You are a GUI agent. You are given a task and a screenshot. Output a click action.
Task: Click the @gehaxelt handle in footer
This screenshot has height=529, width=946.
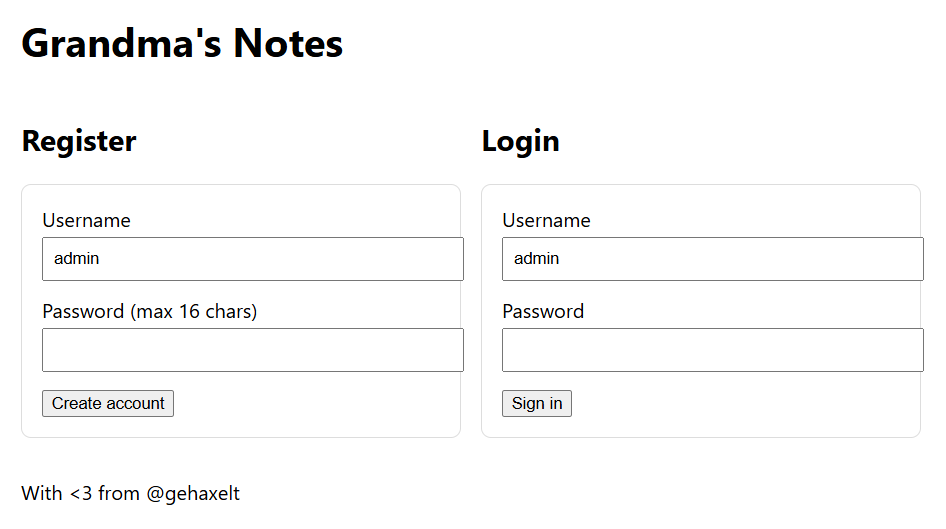tap(193, 493)
